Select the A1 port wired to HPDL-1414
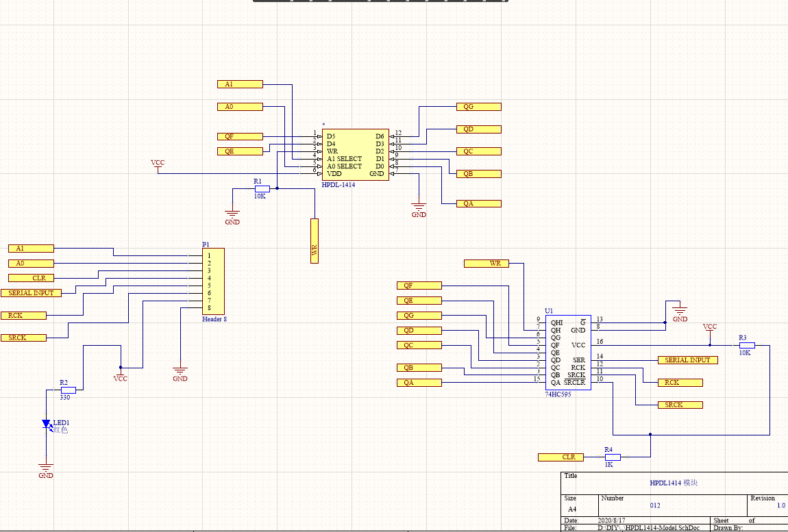Image resolution: width=788 pixels, height=532 pixels. point(241,84)
